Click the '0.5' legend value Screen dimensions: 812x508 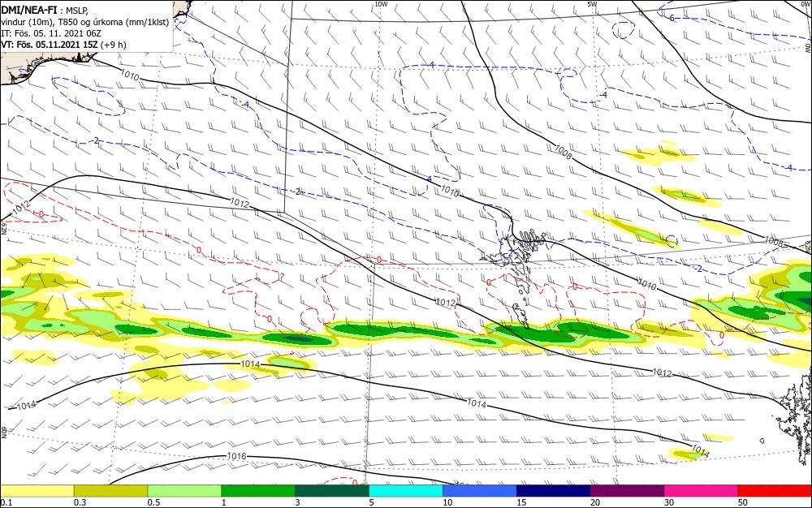point(153,502)
